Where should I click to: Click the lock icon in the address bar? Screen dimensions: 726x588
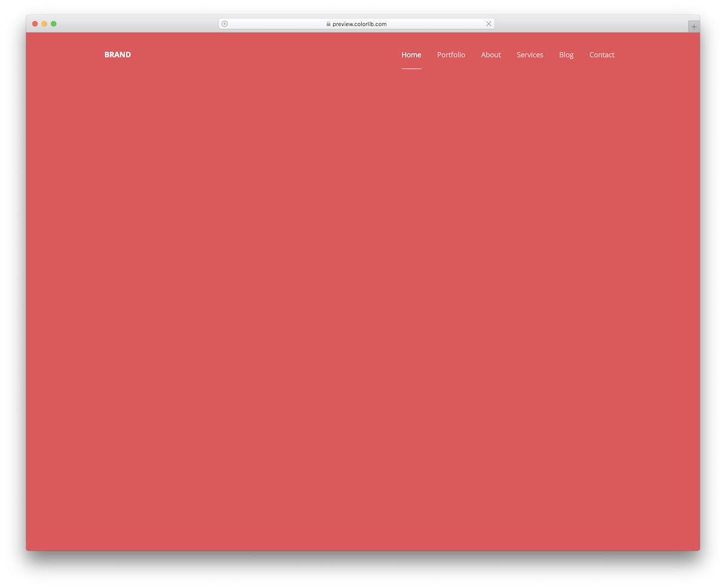click(327, 24)
